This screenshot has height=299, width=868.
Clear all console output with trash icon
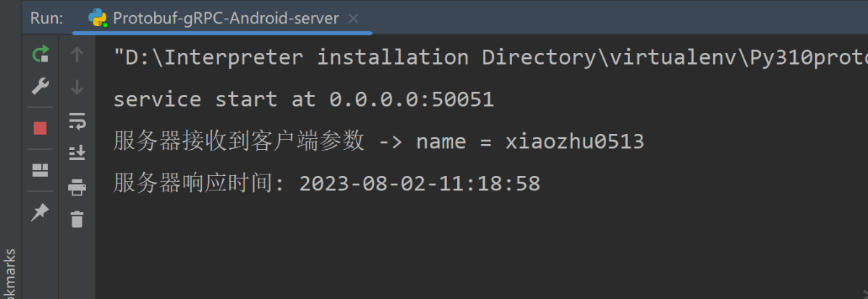point(77,219)
